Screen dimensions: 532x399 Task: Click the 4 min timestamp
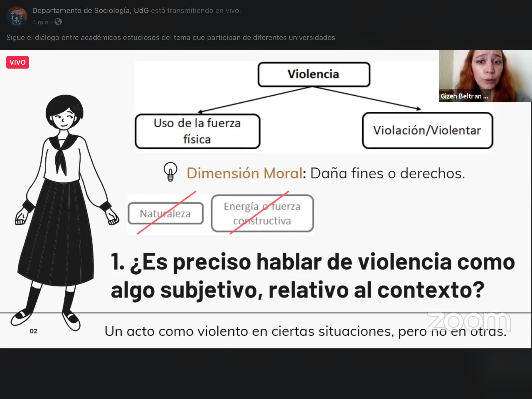point(40,22)
